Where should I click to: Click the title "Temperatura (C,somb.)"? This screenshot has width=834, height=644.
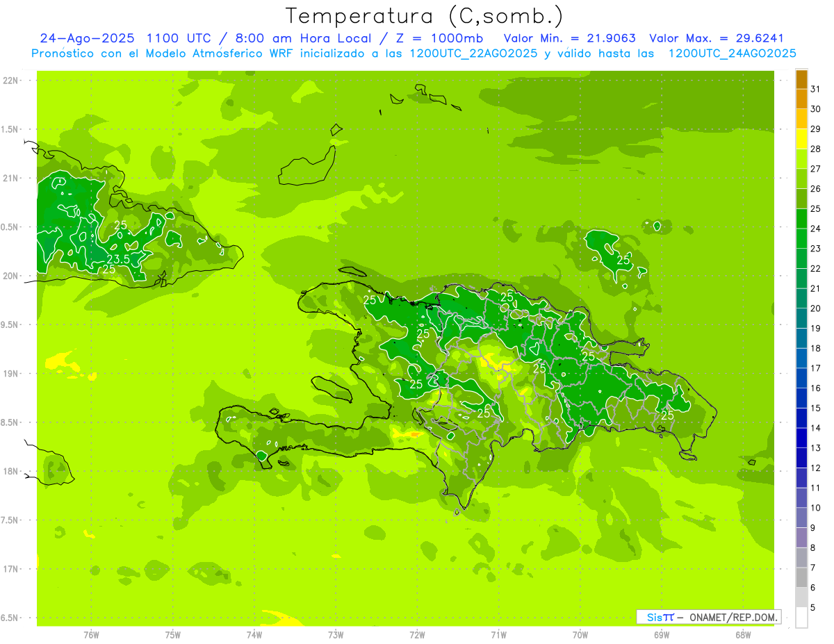pyautogui.click(x=425, y=17)
